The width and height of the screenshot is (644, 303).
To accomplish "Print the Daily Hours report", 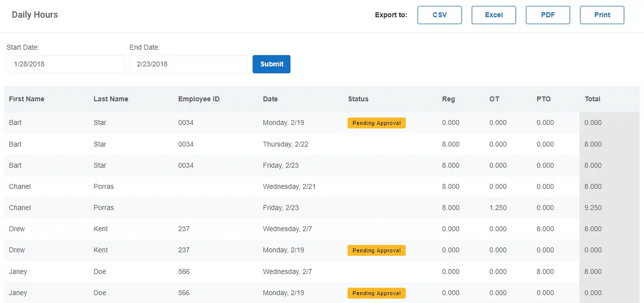I will point(602,15).
